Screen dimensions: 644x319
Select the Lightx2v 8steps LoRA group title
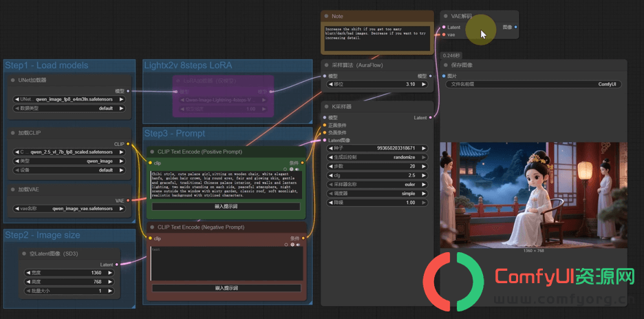188,65
